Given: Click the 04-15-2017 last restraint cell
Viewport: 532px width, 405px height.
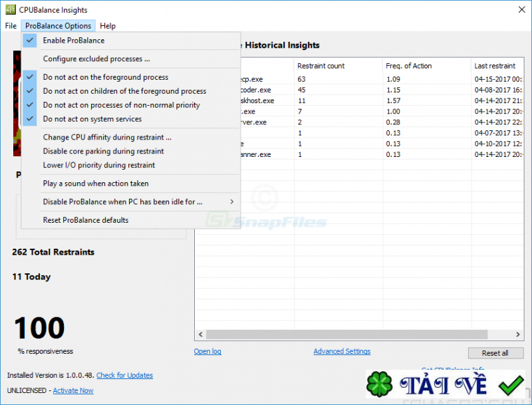Looking at the screenshot, I should point(498,79).
